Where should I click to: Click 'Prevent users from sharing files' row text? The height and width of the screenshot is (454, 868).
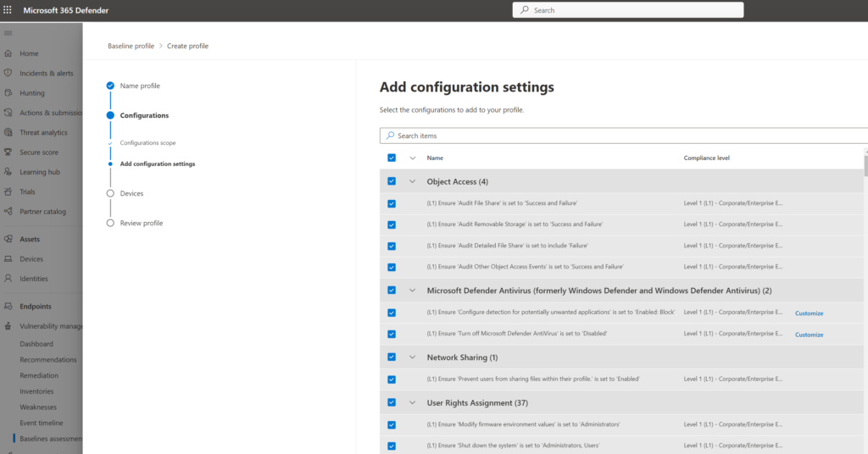532,379
